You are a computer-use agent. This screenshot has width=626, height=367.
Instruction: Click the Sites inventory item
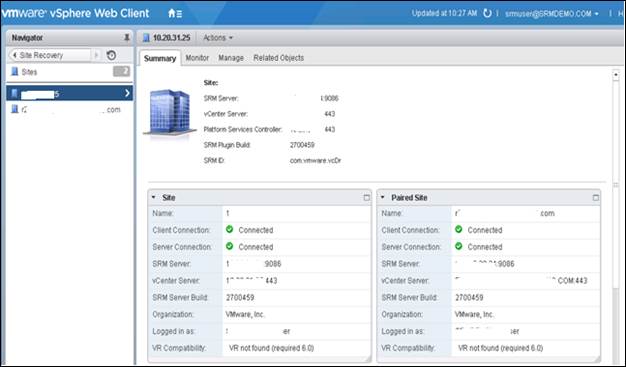click(x=29, y=72)
